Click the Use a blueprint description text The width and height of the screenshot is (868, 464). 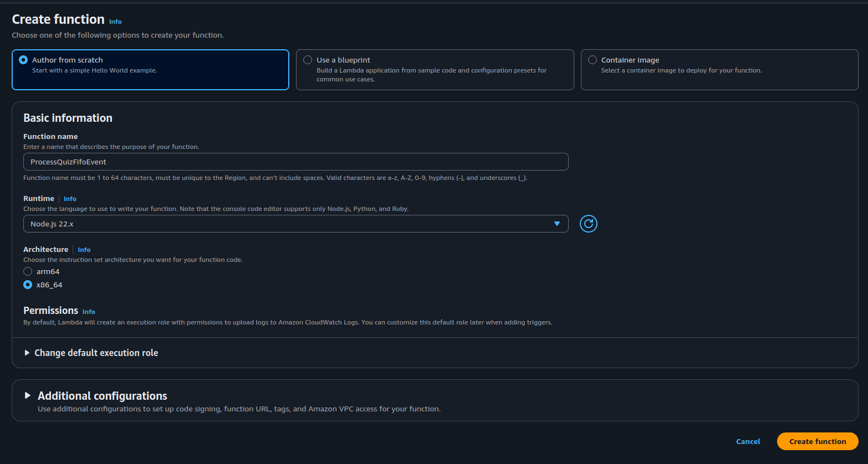pyautogui.click(x=431, y=75)
